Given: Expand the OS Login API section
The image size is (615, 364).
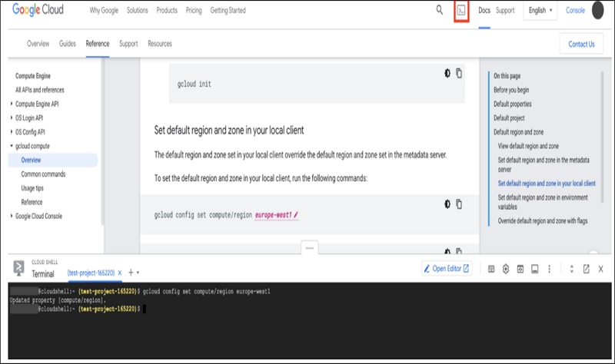Looking at the screenshot, I should pos(12,118).
